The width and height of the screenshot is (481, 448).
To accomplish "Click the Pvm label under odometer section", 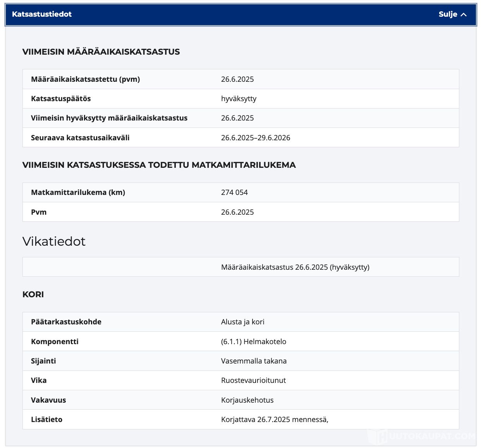I will 39,212.
